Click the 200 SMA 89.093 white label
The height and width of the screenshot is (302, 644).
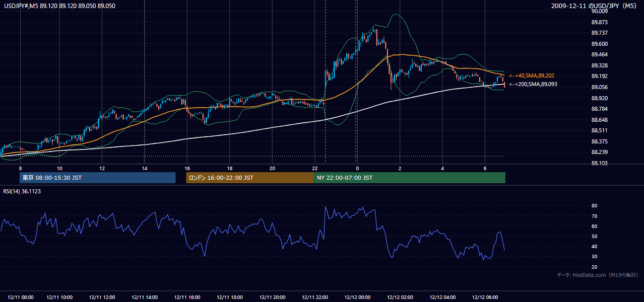[533, 84]
